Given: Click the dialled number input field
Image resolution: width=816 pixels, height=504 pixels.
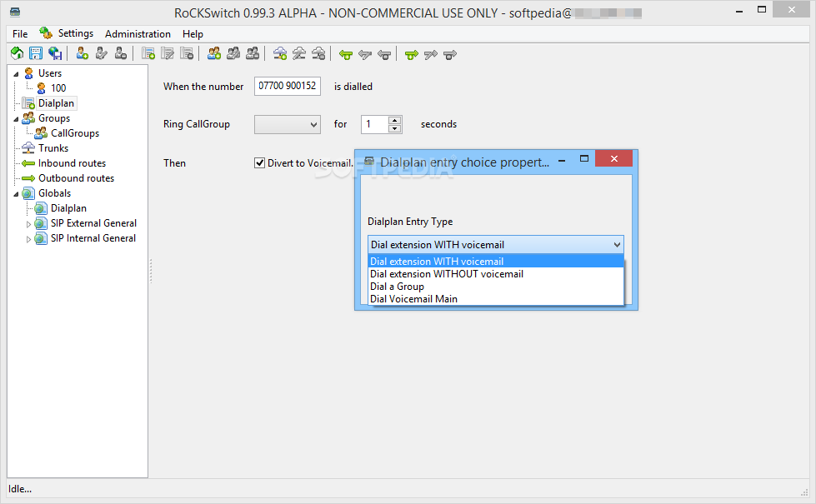Looking at the screenshot, I should coord(288,86).
